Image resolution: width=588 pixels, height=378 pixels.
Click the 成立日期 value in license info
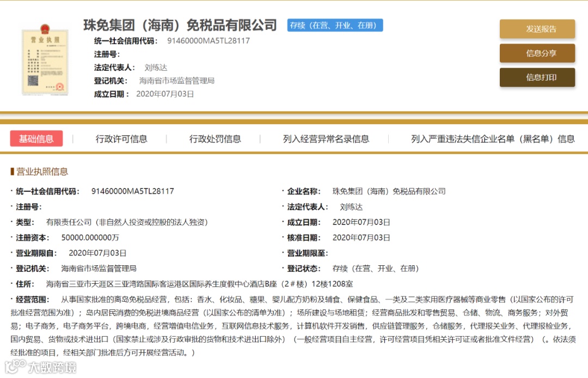[x=361, y=222]
